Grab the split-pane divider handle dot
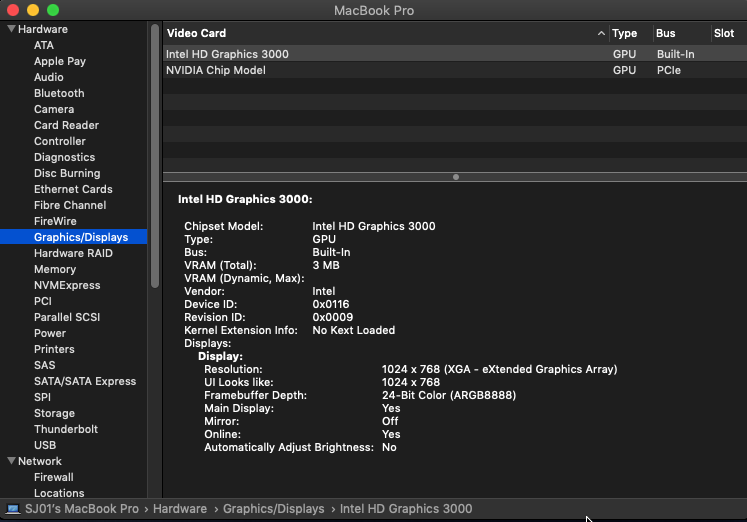The height and width of the screenshot is (522, 747). [x=456, y=177]
